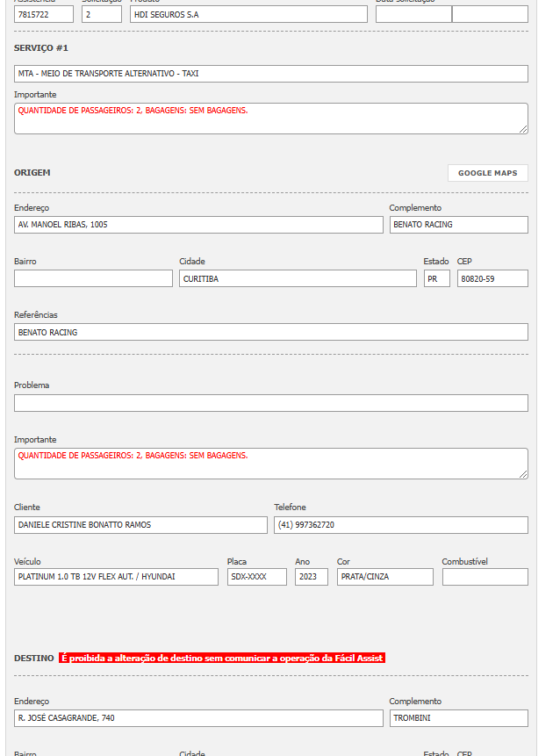This screenshot has height=756, width=560.
Task: Focus the Referências input field
Action: click(270, 332)
